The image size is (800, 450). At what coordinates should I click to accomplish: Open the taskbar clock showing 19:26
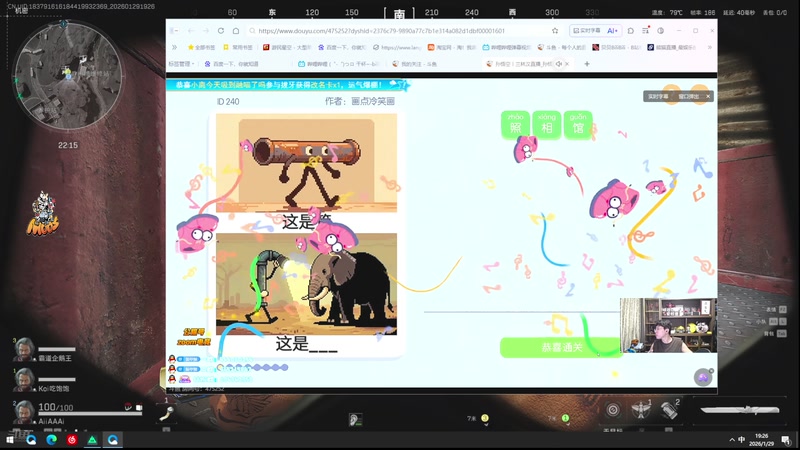(761, 439)
